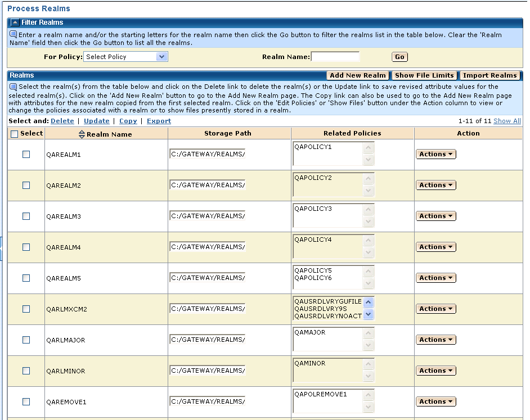The height and width of the screenshot is (420, 530).
Task: Click the help note icon under Realms header
Action: 14,87
